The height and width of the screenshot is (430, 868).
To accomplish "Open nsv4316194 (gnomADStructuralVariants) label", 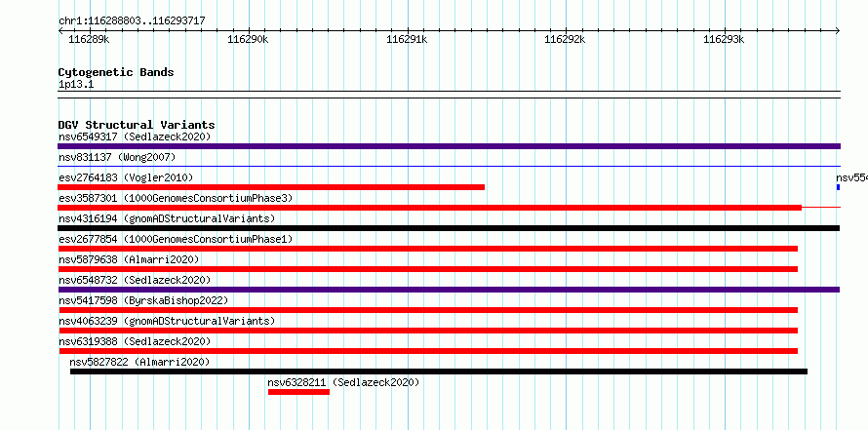I will pyautogui.click(x=167, y=218).
